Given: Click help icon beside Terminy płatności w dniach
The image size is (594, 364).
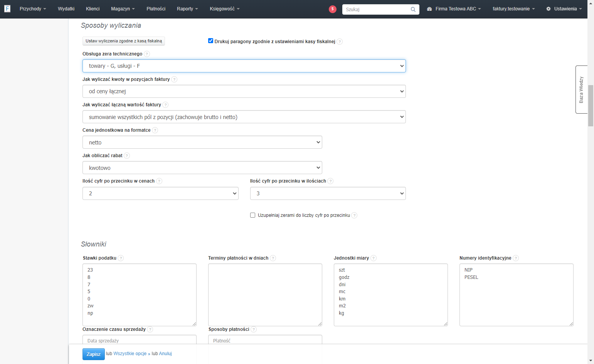Looking at the screenshot, I should 273,258.
